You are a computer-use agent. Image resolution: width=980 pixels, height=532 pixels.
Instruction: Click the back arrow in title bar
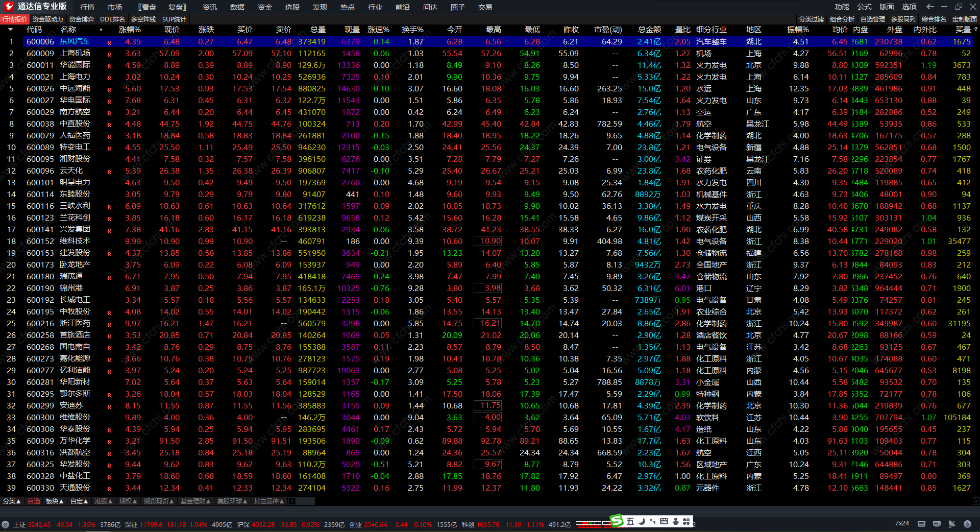pos(930,7)
